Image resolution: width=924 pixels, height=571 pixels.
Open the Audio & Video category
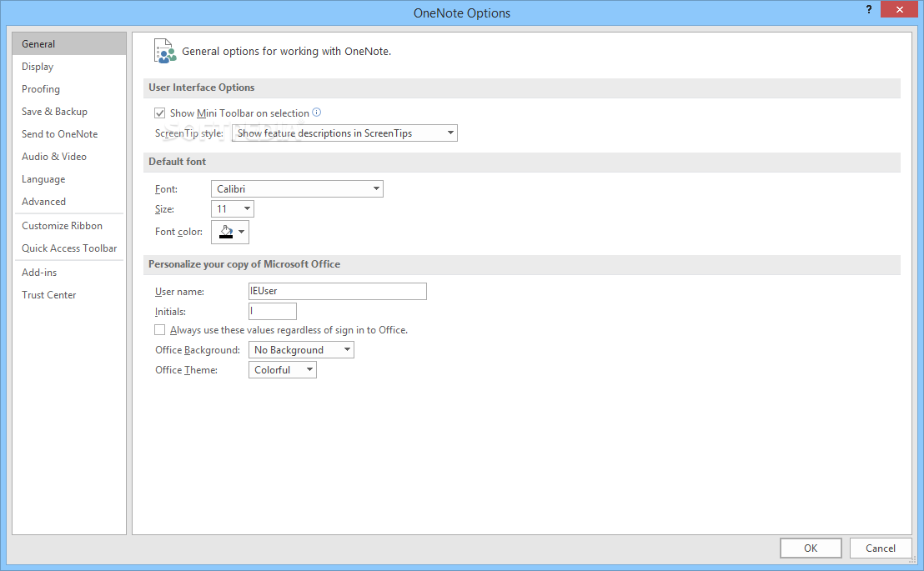[69, 156]
